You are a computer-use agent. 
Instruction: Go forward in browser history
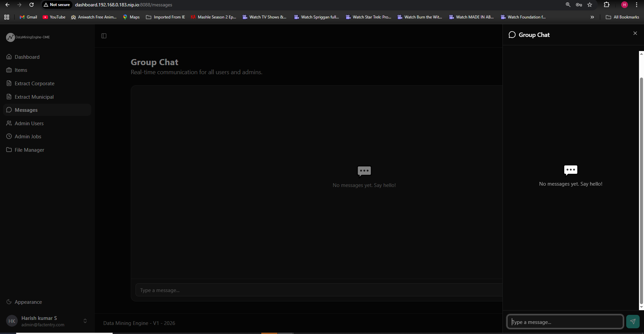[19, 5]
